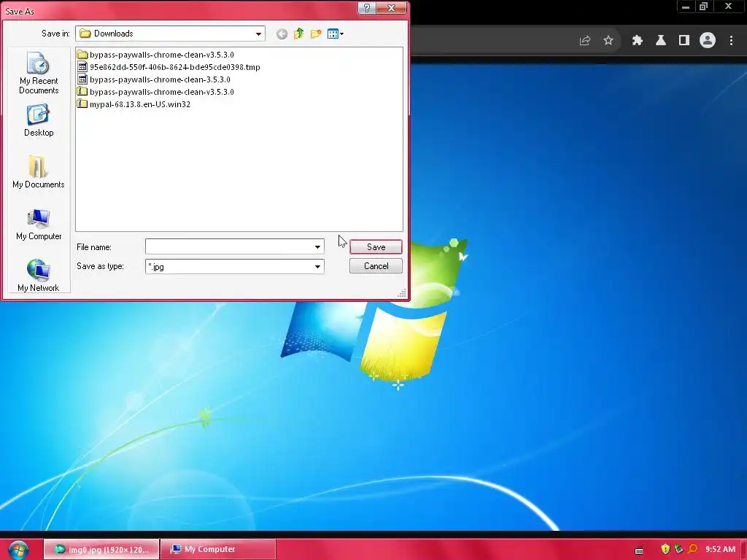Switch to My Computer taskbar window
747x560 pixels.
tap(218, 550)
